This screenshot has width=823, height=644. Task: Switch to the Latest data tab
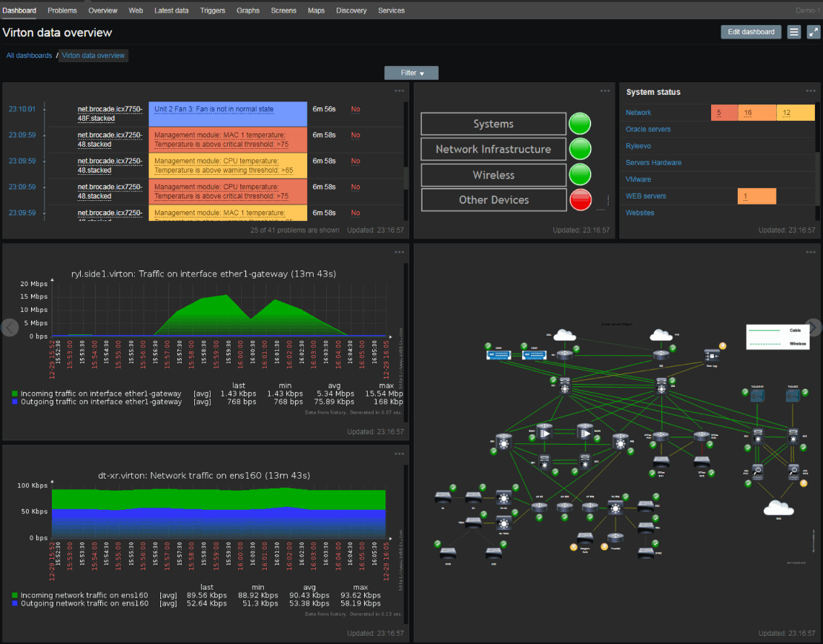coord(171,10)
